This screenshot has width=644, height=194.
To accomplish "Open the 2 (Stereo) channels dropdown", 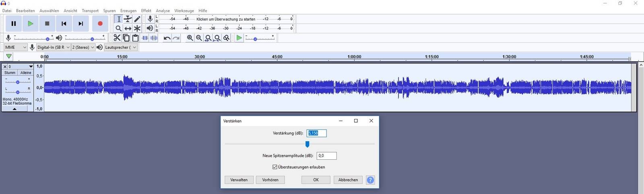I will (x=83, y=47).
